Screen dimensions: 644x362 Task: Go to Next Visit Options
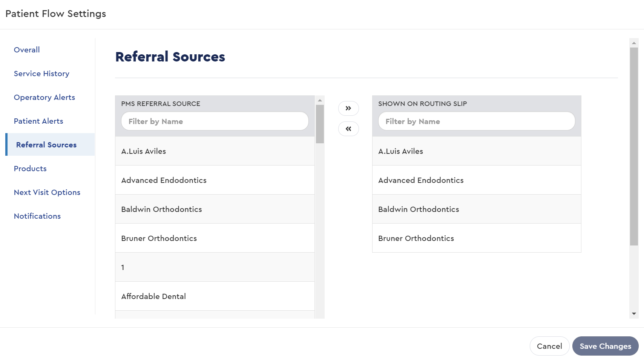click(47, 192)
